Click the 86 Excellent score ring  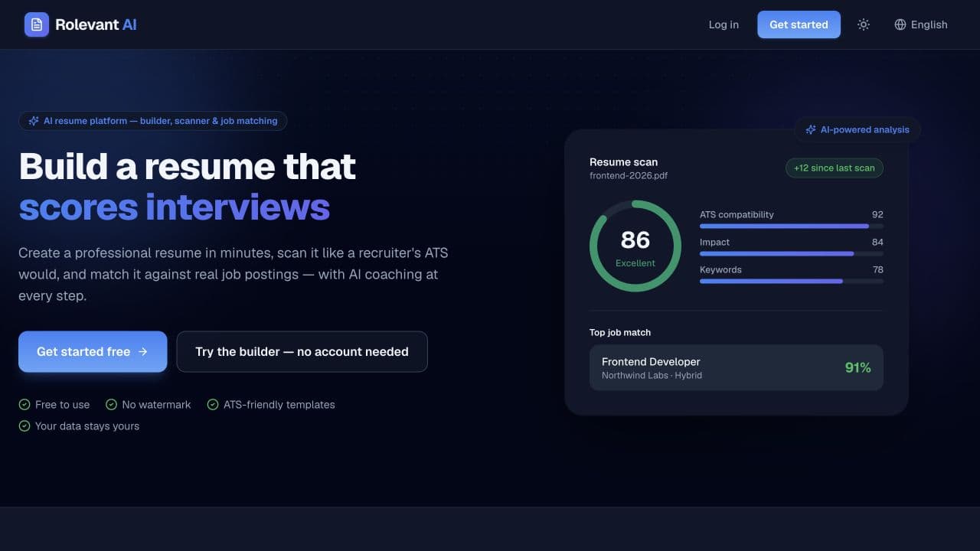[x=635, y=246]
